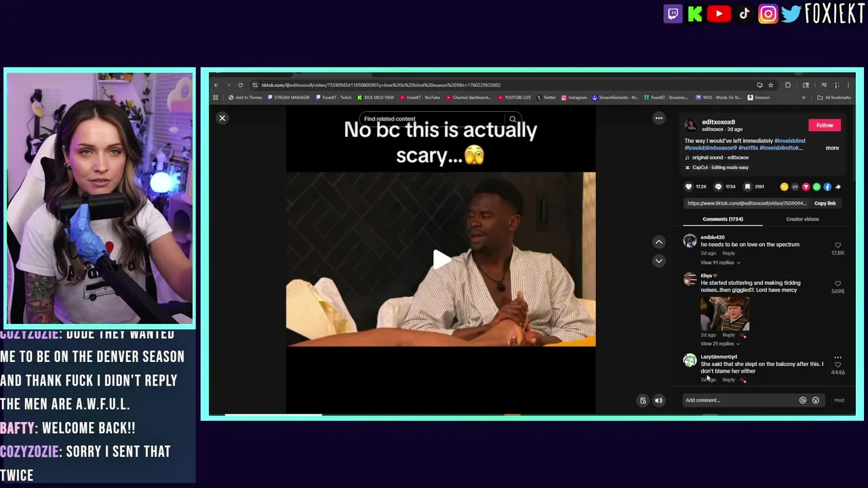
Task: Open the emoji picker in comment box
Action: (816, 401)
